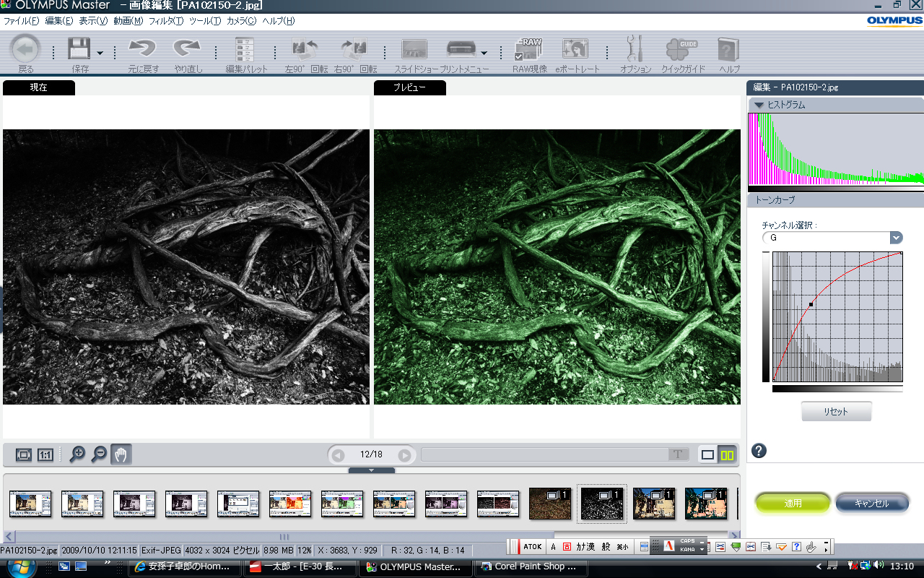This screenshot has height=578, width=924.
Task: Click the volume speaker tray icon
Action: click(x=879, y=566)
